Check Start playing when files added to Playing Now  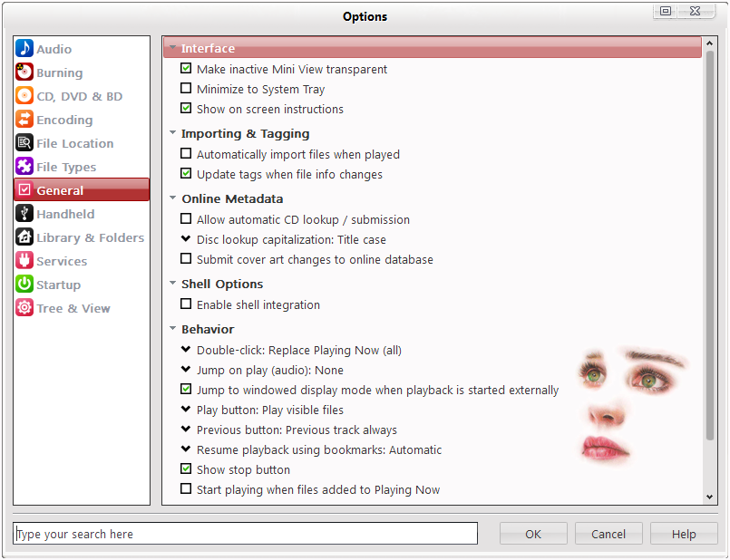click(x=186, y=488)
